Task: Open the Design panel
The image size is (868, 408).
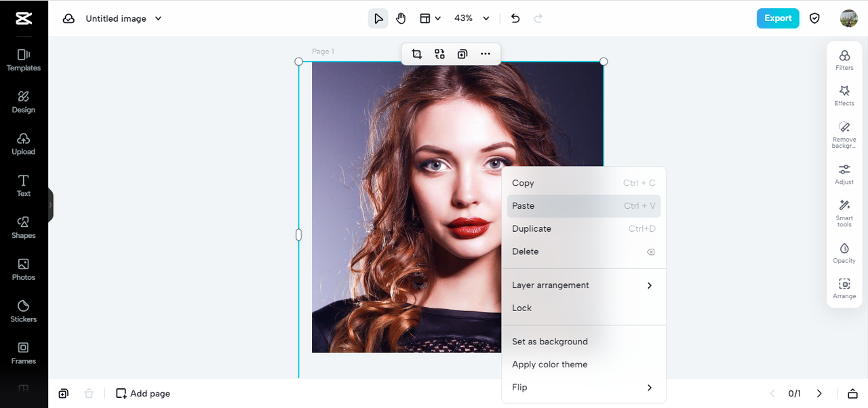Action: point(24,102)
